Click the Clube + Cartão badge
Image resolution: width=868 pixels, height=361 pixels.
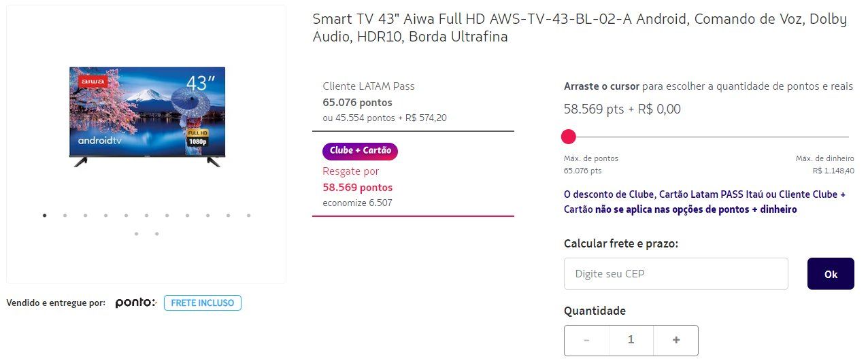pos(360,150)
